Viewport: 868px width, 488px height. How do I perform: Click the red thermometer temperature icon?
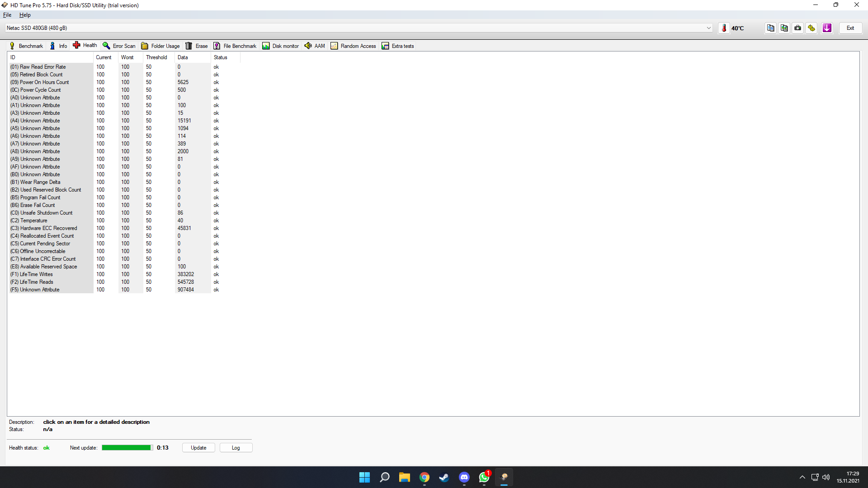click(724, 28)
